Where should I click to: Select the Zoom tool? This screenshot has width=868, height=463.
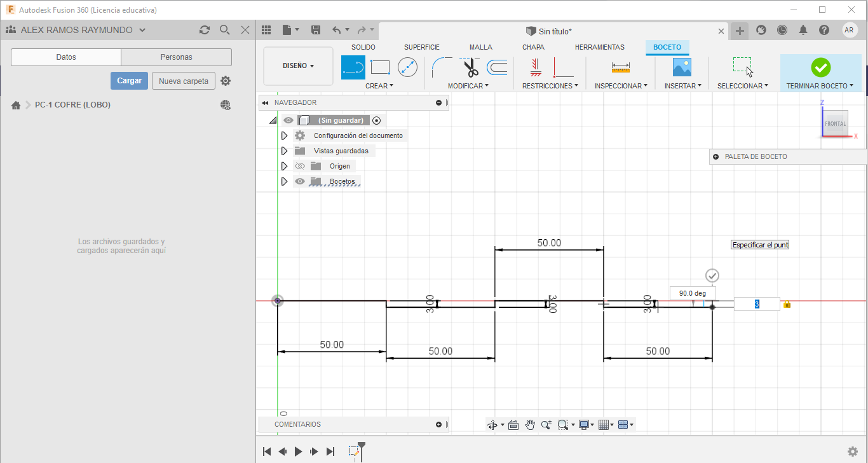[x=546, y=425]
